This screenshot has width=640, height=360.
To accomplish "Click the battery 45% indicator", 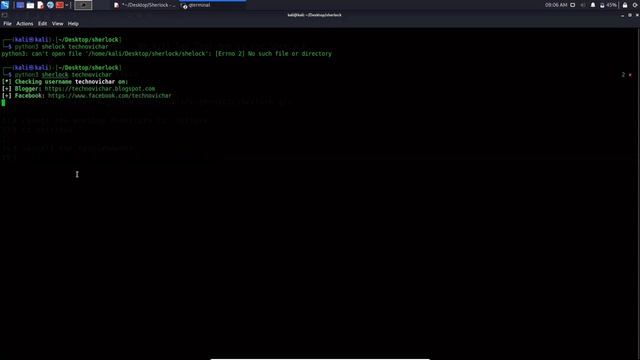I will click(x=608, y=5).
